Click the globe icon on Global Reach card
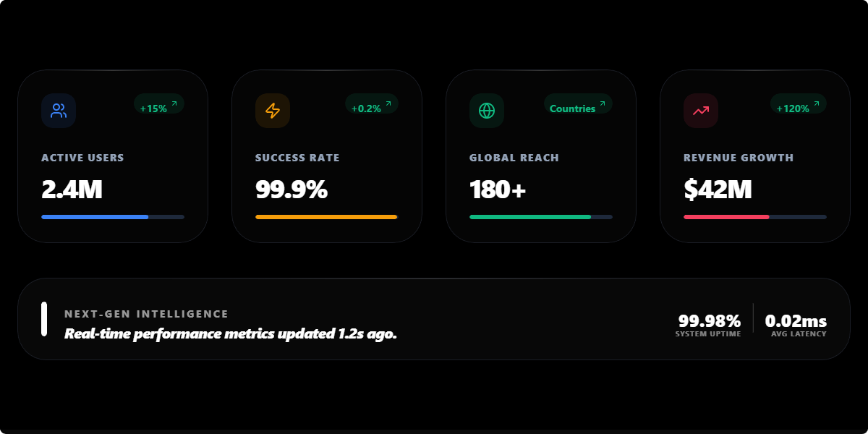 click(487, 111)
